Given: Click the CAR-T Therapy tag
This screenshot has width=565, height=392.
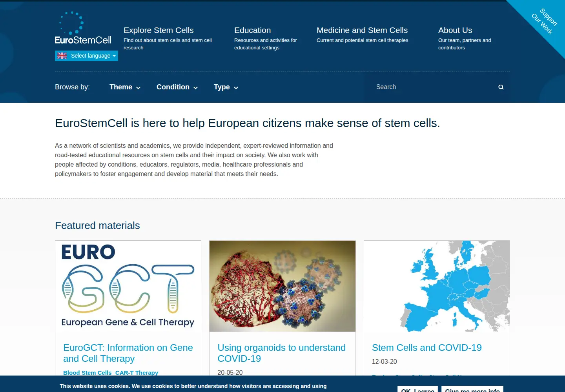Looking at the screenshot, I should (x=137, y=373).
